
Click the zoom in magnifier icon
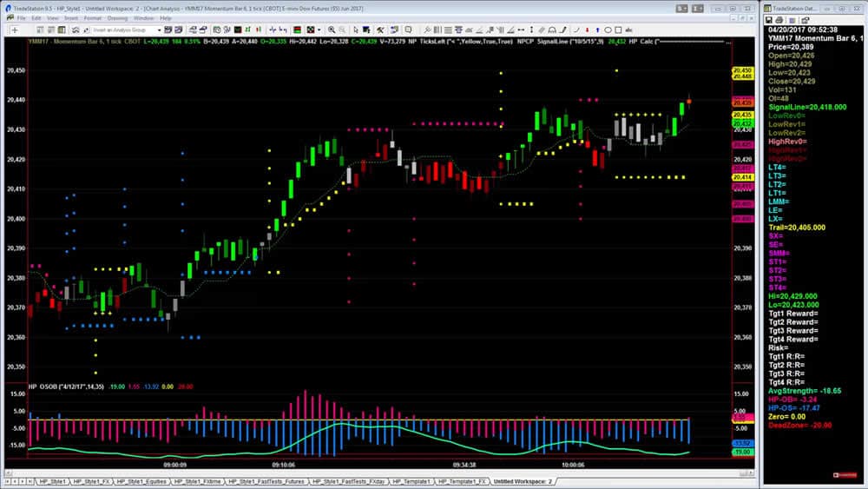(331, 30)
